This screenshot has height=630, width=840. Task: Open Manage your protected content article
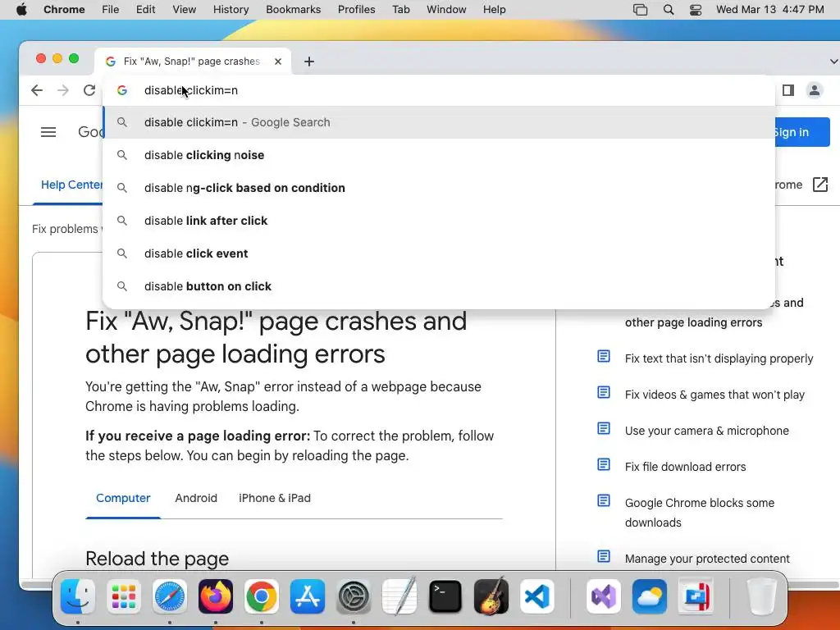(x=707, y=559)
